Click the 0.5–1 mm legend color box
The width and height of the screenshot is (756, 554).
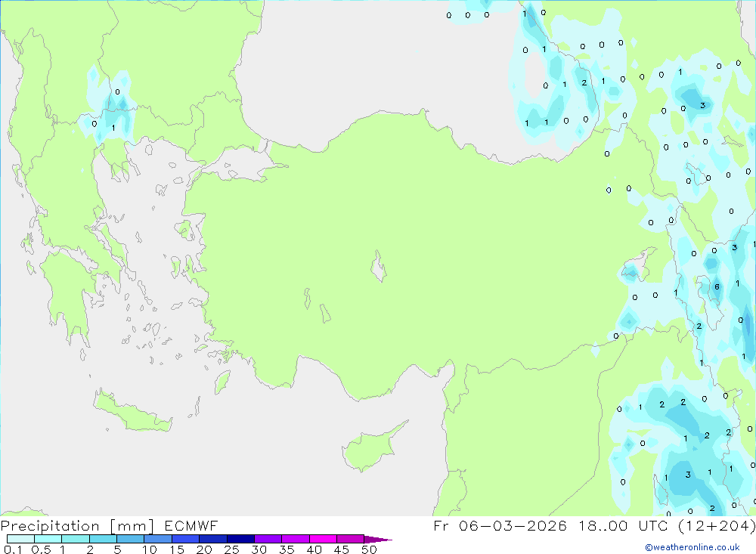(48, 539)
